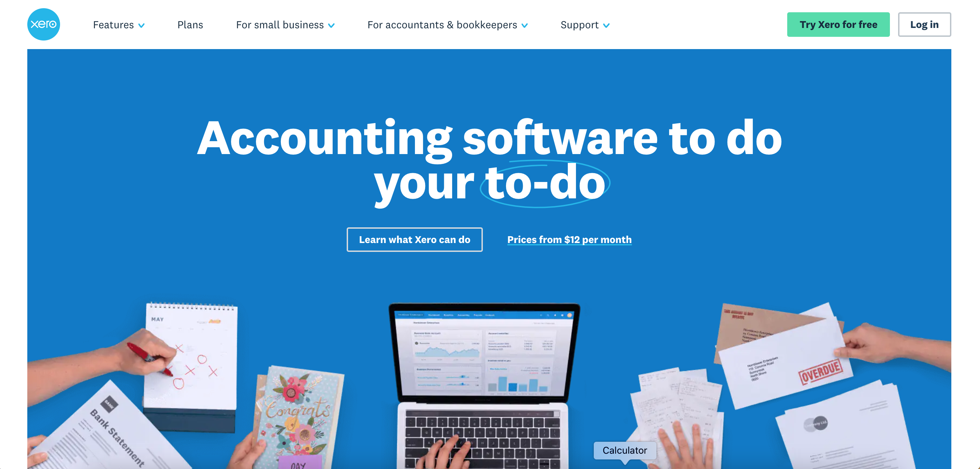Open the Features dropdown menu
The image size is (980, 469).
[119, 25]
